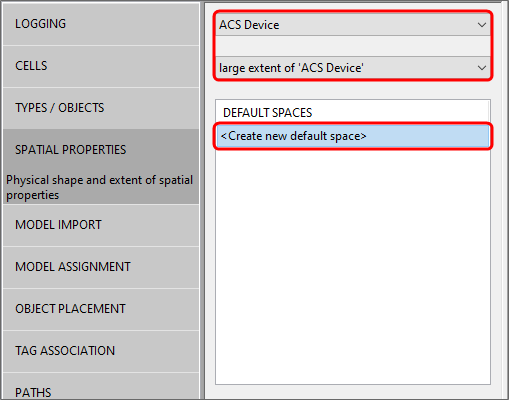509x400 pixels.
Task: Click the spatial properties description text
Action: tap(99, 187)
